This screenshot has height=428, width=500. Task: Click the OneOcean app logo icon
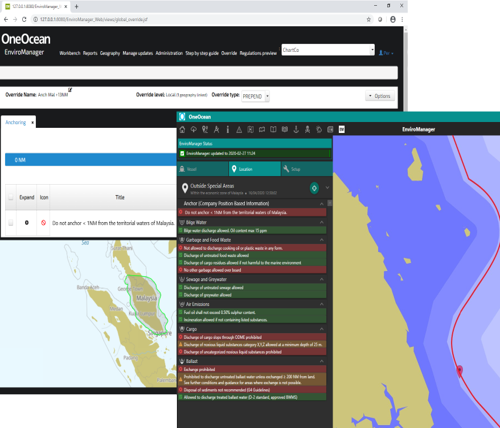182,117
